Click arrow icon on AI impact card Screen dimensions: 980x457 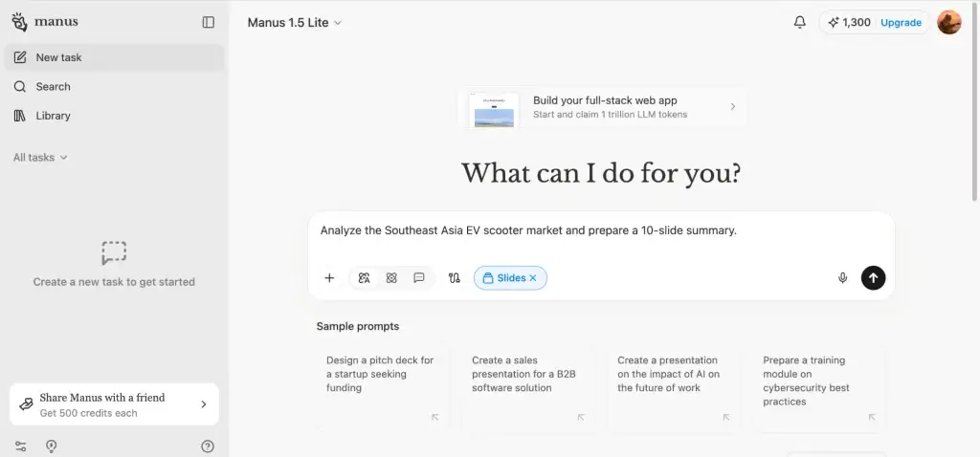tap(726, 417)
